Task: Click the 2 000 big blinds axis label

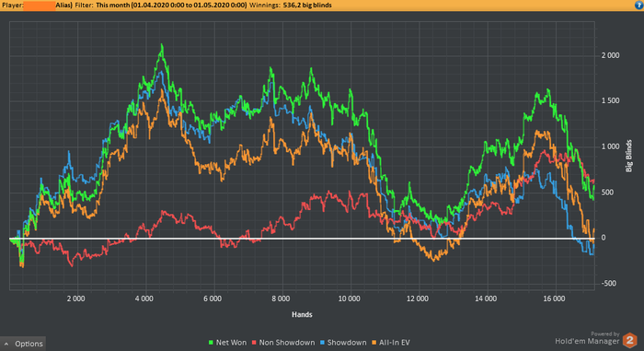Action: [x=610, y=55]
